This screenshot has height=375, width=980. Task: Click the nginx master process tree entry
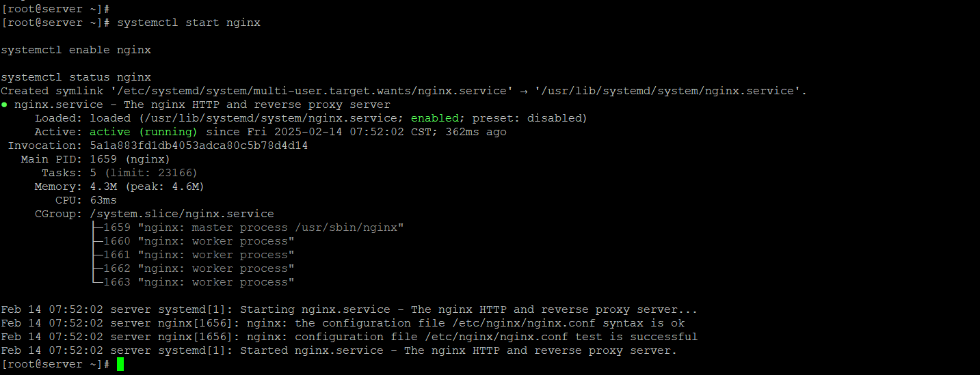click(x=247, y=227)
